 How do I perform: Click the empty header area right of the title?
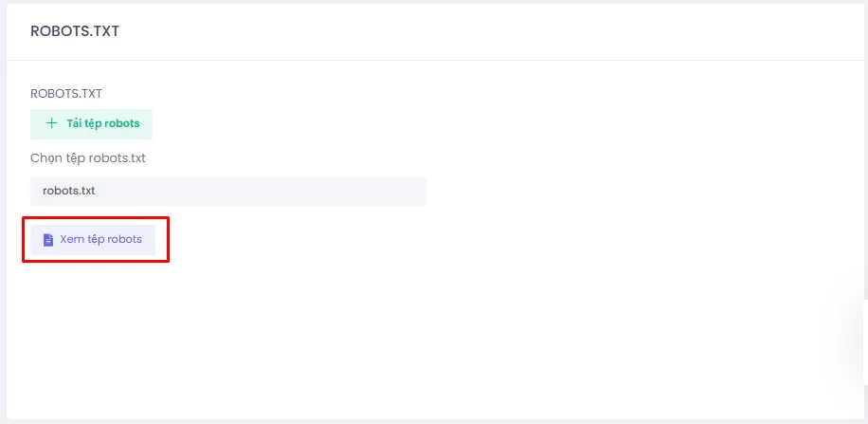tap(474, 31)
